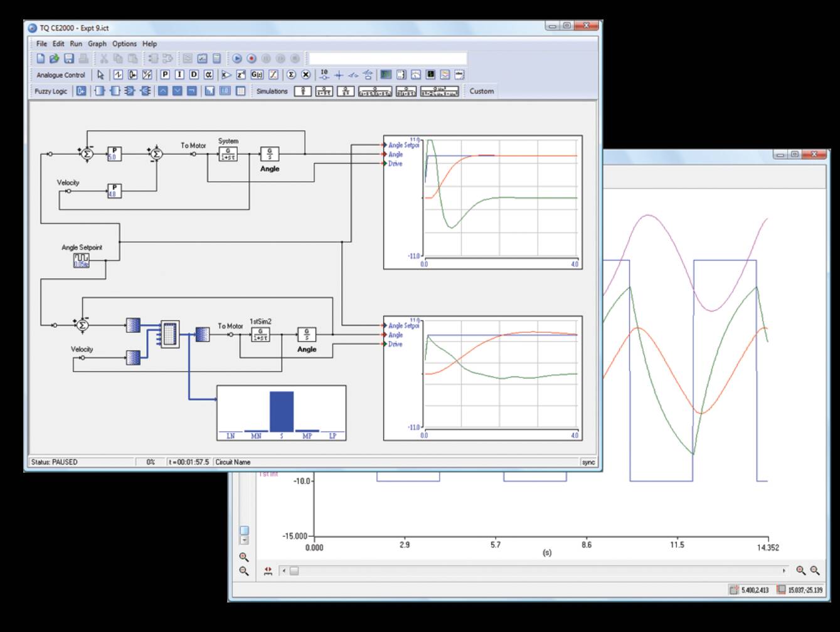
Task: Pick the summation block tool
Action: click(x=291, y=74)
